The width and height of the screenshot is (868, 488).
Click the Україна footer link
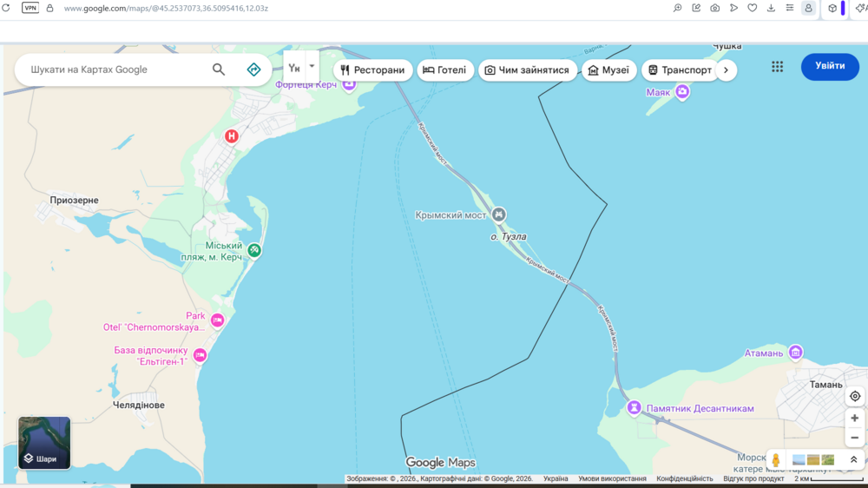(x=556, y=478)
